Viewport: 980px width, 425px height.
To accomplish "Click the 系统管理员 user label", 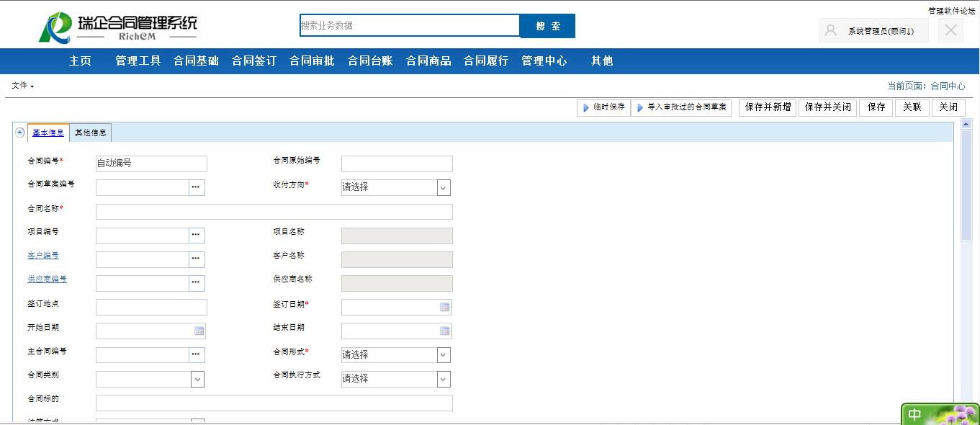I will (881, 31).
